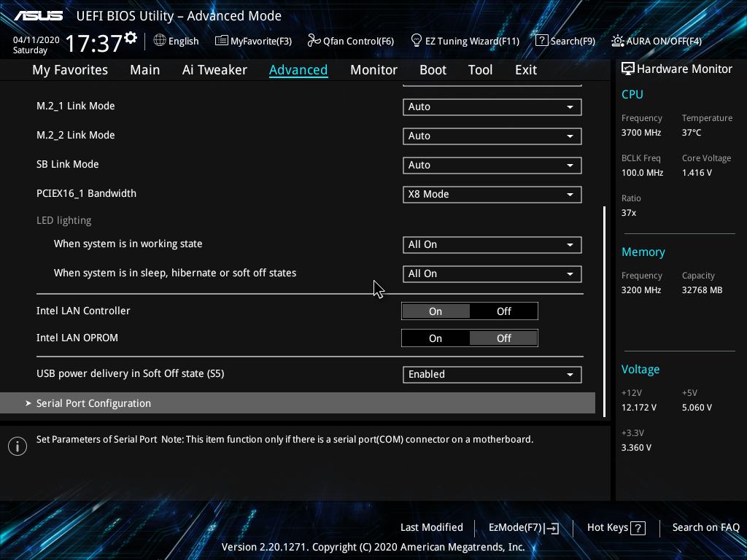
Task: Open the Exit tab
Action: click(x=526, y=69)
